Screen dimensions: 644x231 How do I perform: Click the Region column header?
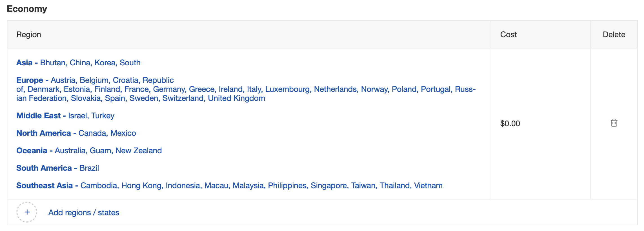[x=29, y=34]
